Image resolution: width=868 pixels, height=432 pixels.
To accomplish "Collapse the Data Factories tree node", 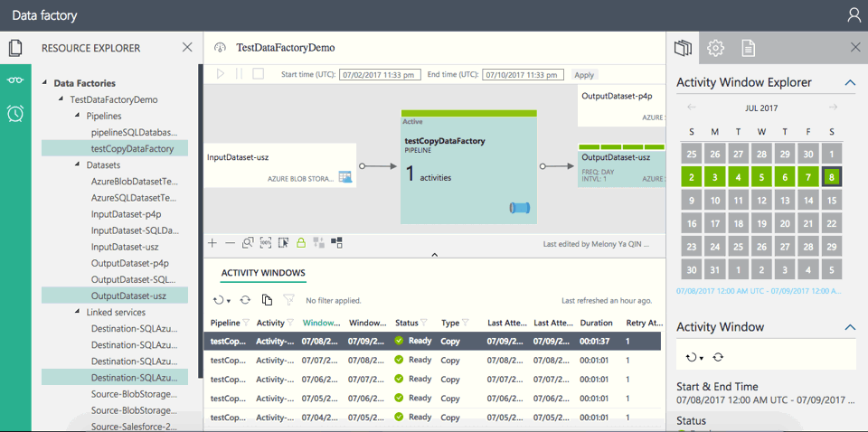I will pos(44,83).
